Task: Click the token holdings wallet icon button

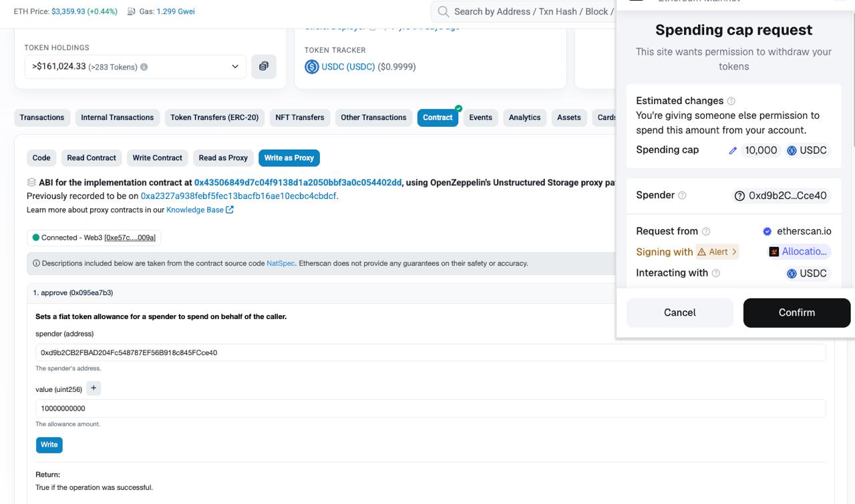Action: [264, 67]
